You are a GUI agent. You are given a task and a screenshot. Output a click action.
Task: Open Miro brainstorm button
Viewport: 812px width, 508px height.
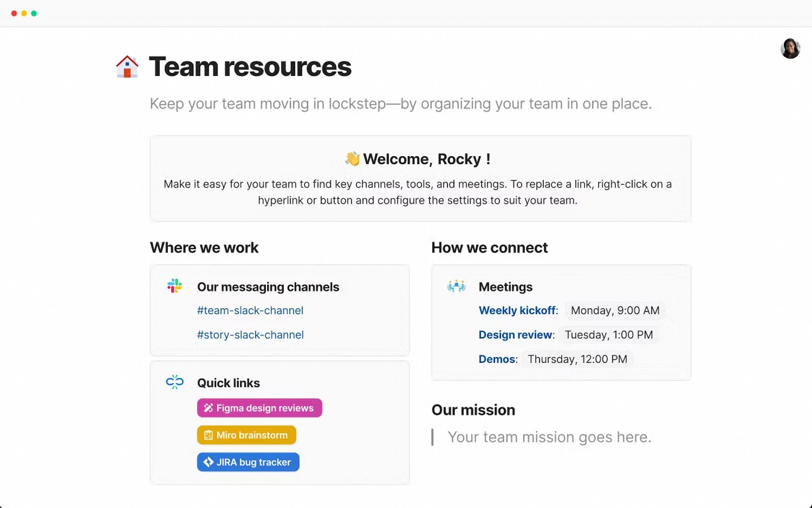[x=246, y=435]
